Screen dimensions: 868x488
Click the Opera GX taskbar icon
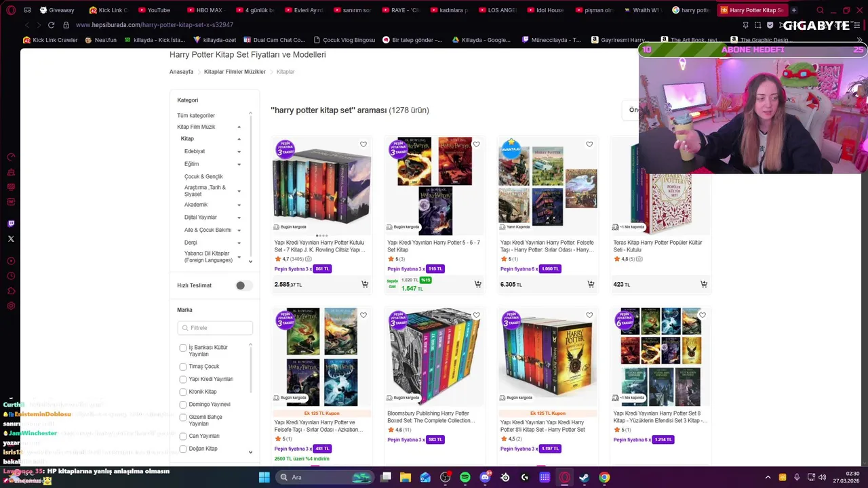[564, 477]
